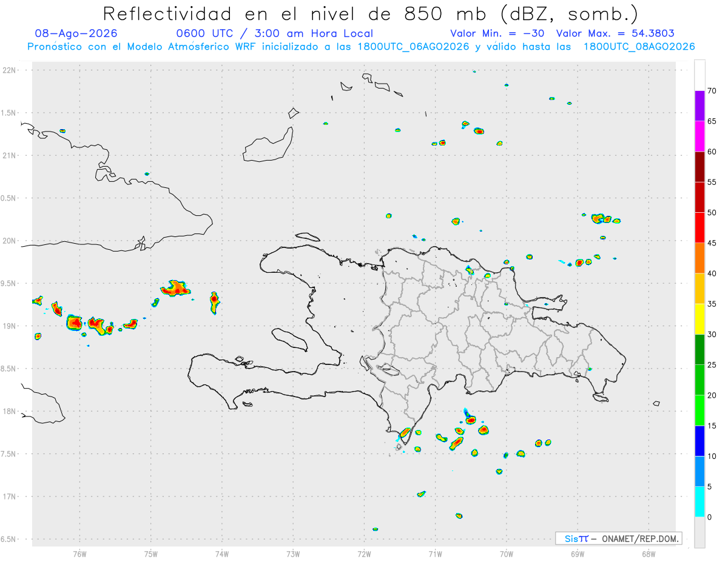Click the latitude axis label '19N'
Screen dimensions: 728x562
click(10, 326)
